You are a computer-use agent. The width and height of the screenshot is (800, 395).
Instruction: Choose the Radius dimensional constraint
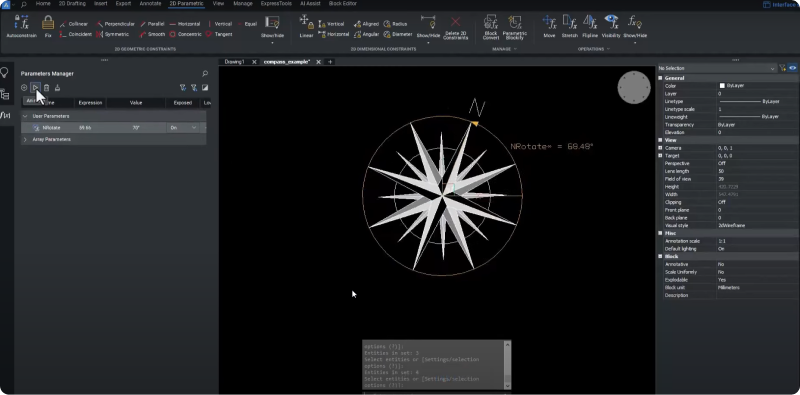point(395,24)
